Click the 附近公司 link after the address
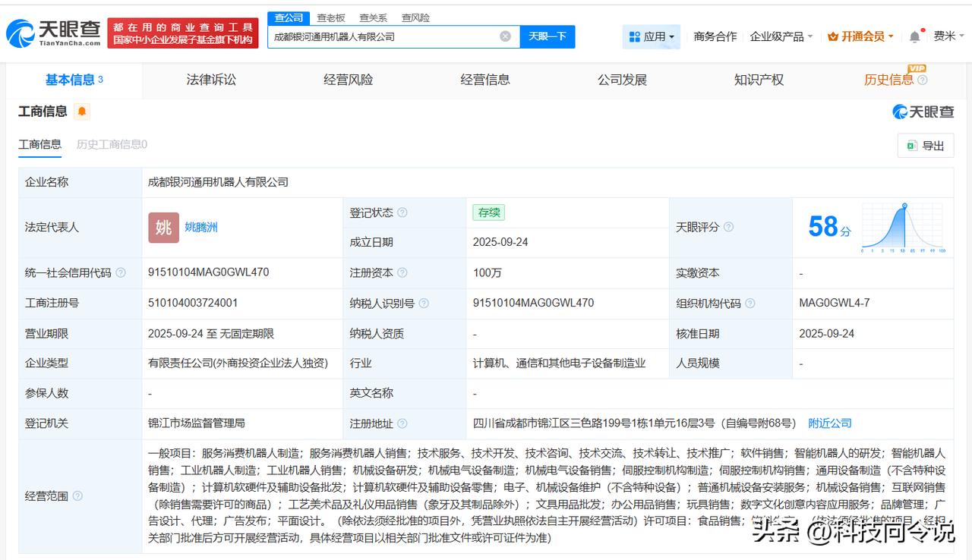Viewport: 972px width, 560px height. point(830,423)
